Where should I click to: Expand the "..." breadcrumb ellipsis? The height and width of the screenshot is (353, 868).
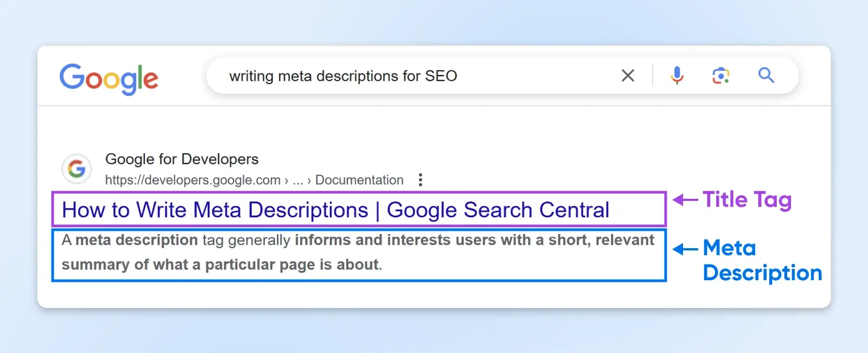(297, 180)
